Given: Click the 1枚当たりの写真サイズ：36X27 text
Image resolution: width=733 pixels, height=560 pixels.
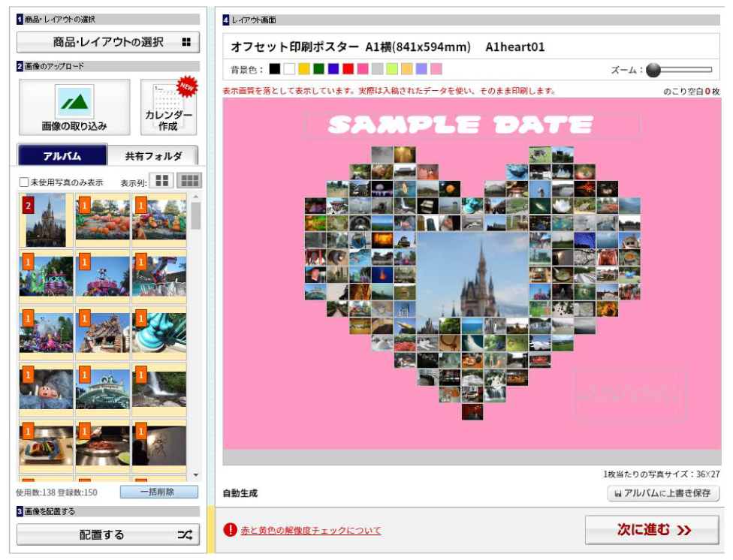Looking at the screenshot, I should [x=662, y=474].
